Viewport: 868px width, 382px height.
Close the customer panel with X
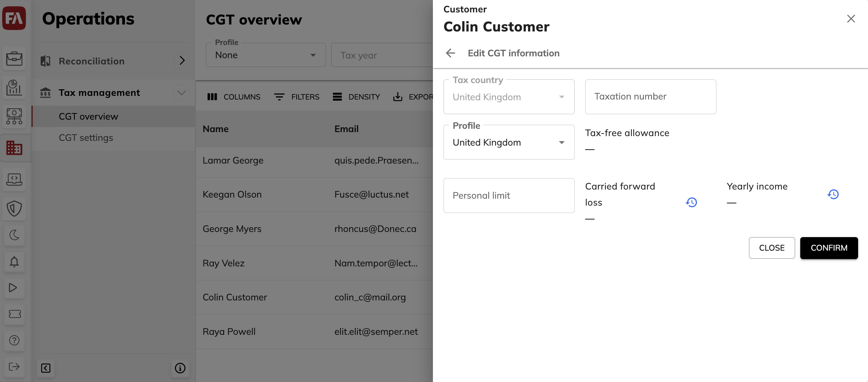[x=851, y=19]
